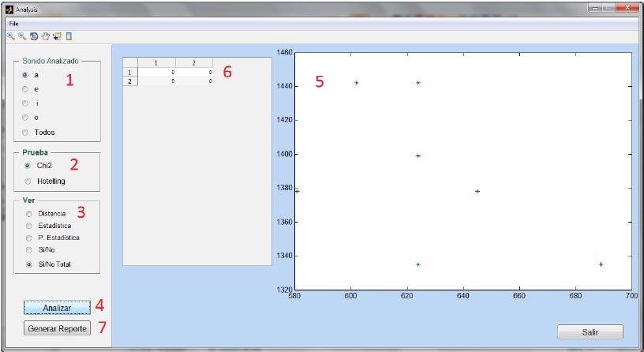Open the File menu

(x=13, y=24)
